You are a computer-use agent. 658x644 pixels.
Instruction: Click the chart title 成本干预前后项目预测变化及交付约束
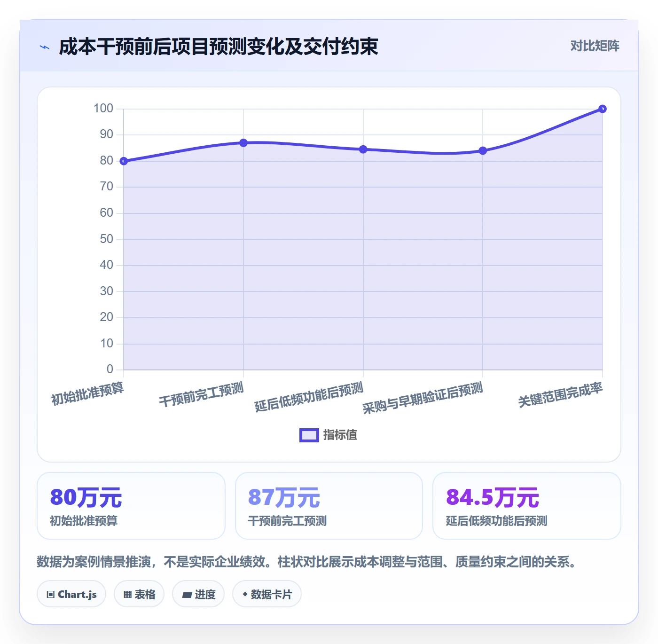(x=219, y=47)
